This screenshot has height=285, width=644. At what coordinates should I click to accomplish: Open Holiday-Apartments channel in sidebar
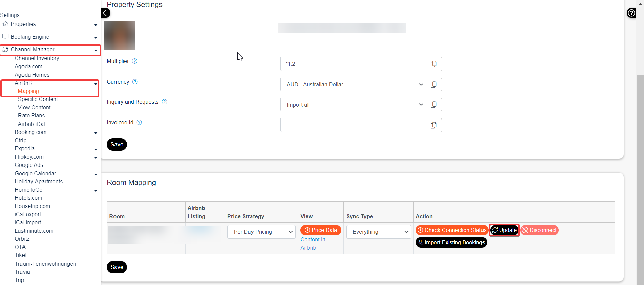point(39,181)
